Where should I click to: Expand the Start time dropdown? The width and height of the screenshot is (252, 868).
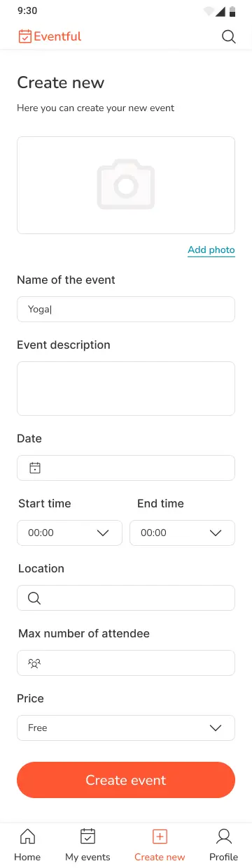69,533
